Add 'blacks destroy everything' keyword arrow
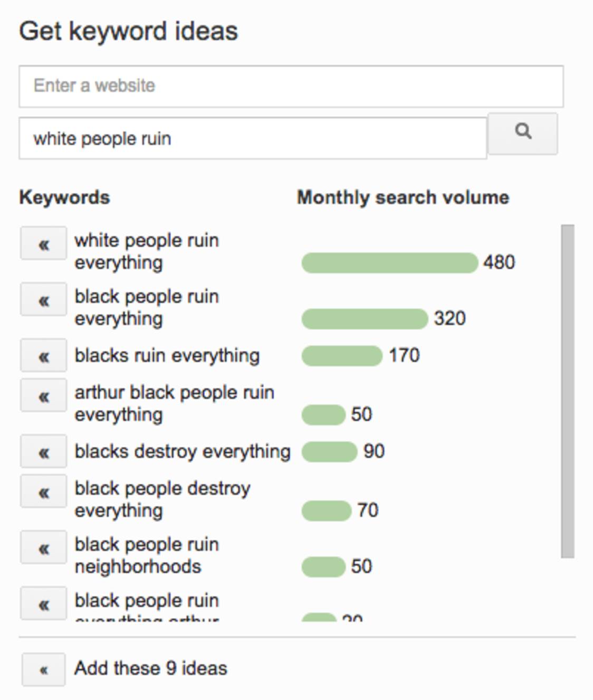 43,451
